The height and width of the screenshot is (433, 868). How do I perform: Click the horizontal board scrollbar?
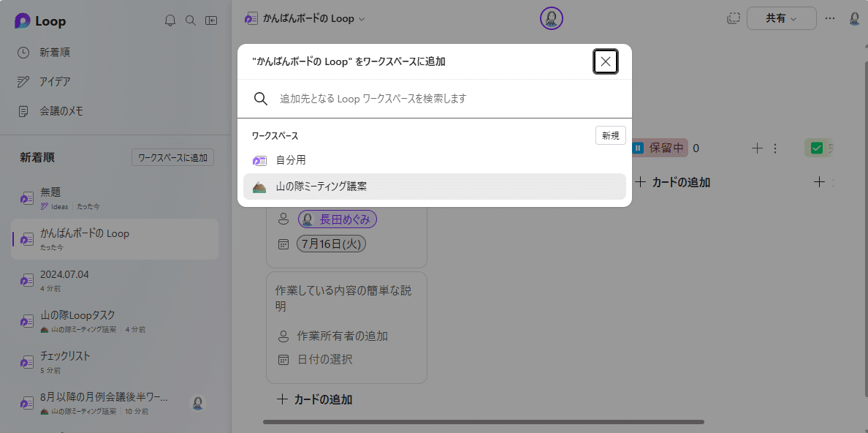pyautogui.click(x=483, y=422)
